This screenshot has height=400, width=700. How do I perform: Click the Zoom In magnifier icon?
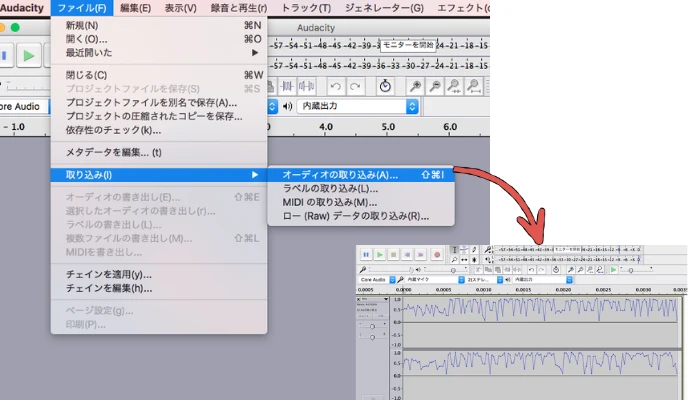[415, 86]
